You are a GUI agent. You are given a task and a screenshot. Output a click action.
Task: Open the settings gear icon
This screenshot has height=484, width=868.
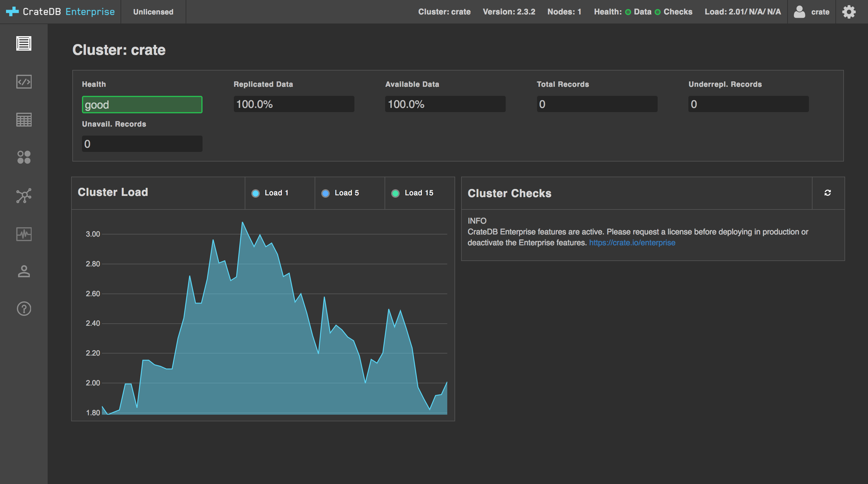[849, 12]
